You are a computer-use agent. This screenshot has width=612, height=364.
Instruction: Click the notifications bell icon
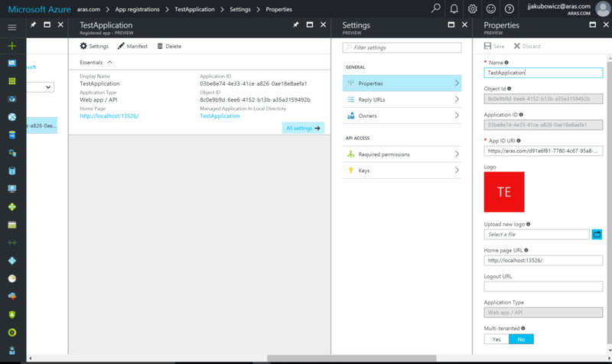[454, 9]
